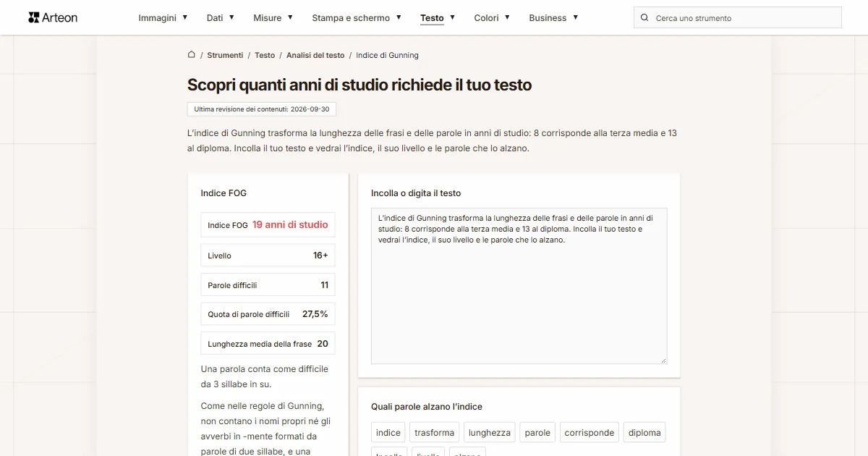868x456 pixels.
Task: Go to Analisi del testo breadcrumb
Action: point(315,55)
